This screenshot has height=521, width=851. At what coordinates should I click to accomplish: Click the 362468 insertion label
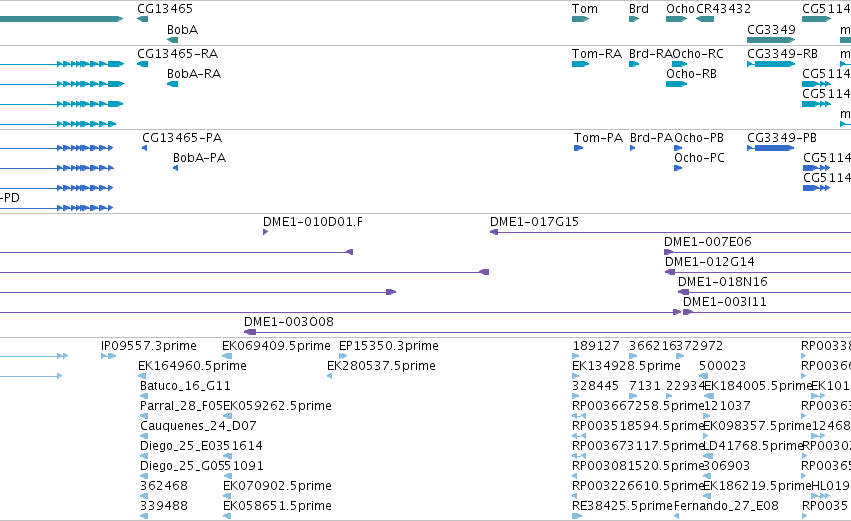pyautogui.click(x=164, y=486)
